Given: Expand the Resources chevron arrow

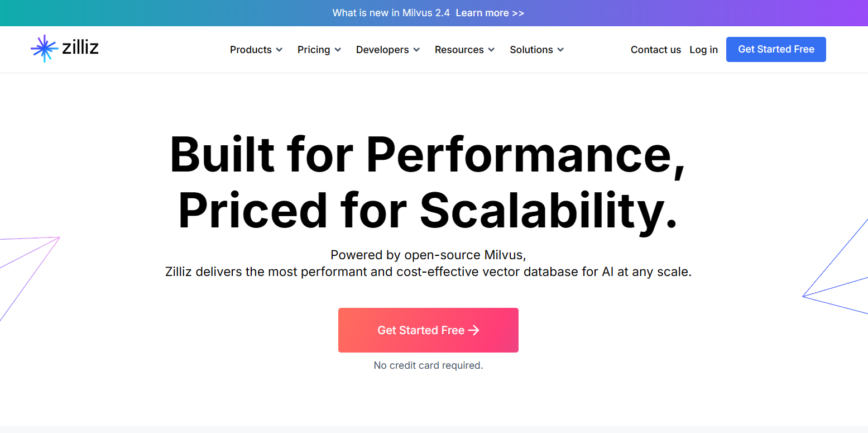Looking at the screenshot, I should click(x=491, y=50).
